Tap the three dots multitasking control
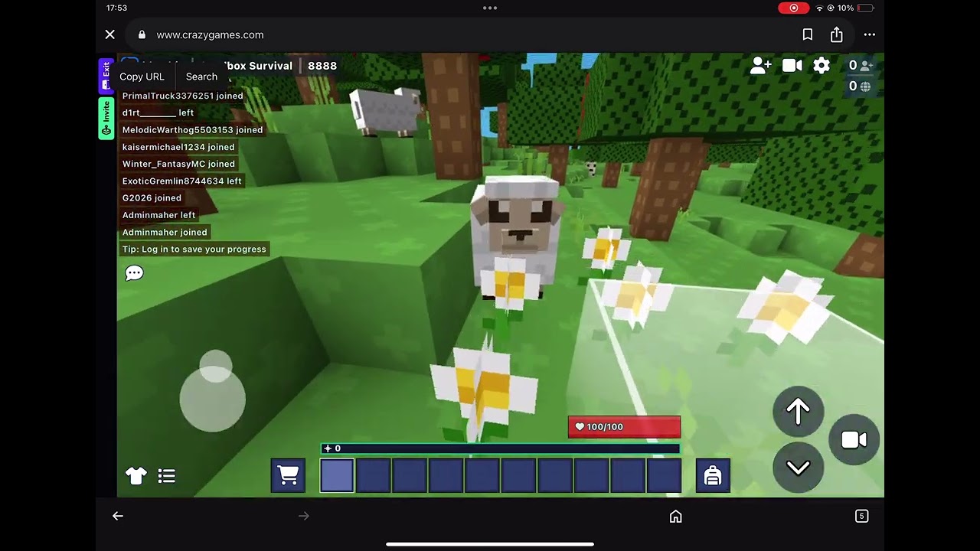 click(490, 8)
